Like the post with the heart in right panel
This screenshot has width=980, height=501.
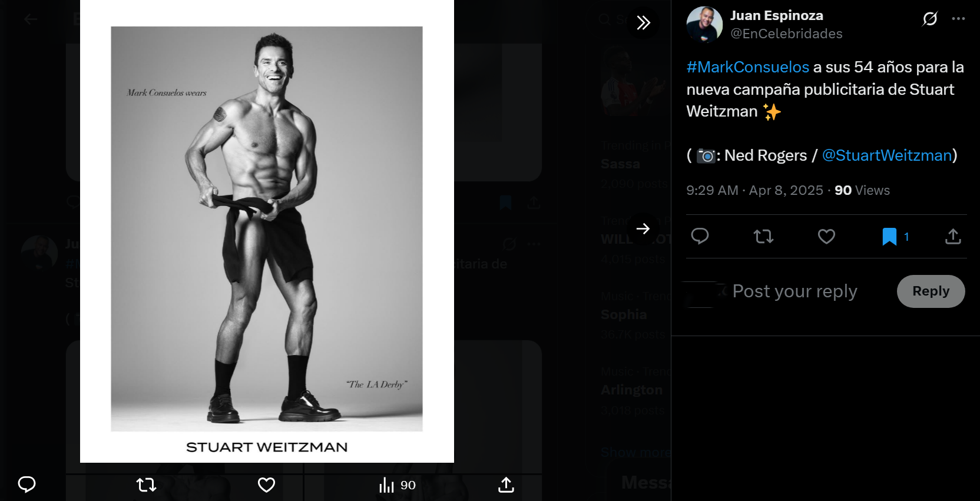click(x=826, y=237)
